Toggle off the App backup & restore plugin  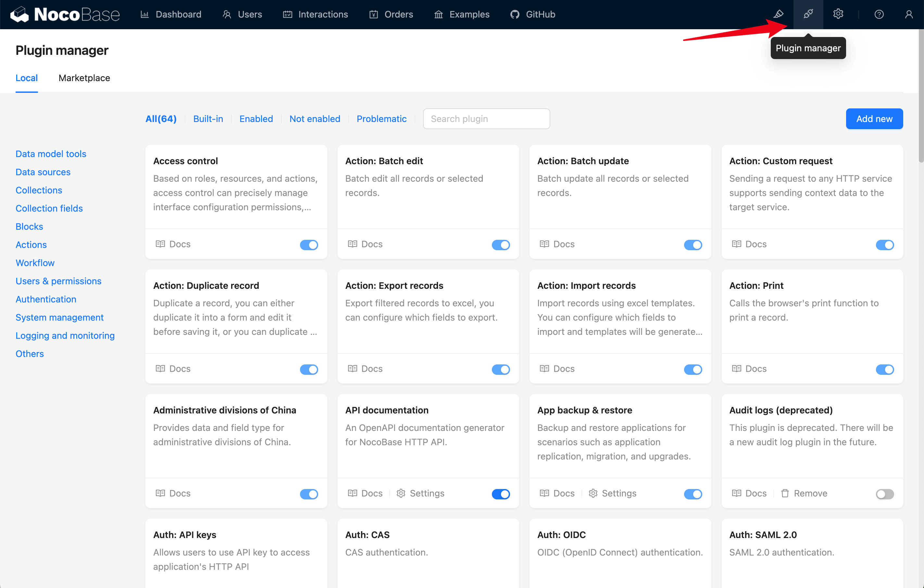click(x=693, y=494)
